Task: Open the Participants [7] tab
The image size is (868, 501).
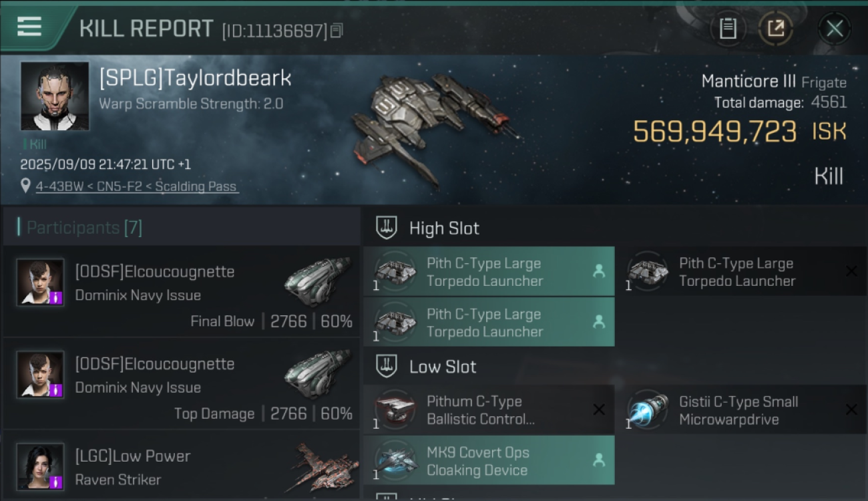Action: click(x=85, y=228)
